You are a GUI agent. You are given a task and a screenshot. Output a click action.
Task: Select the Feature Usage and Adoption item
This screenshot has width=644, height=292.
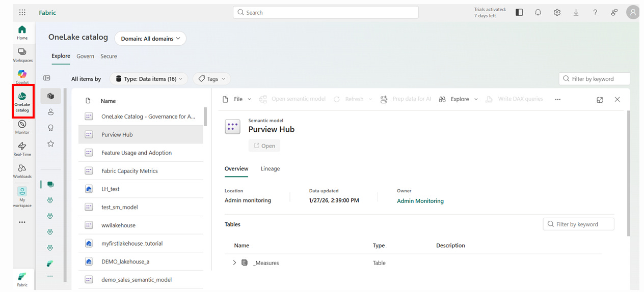click(x=141, y=153)
